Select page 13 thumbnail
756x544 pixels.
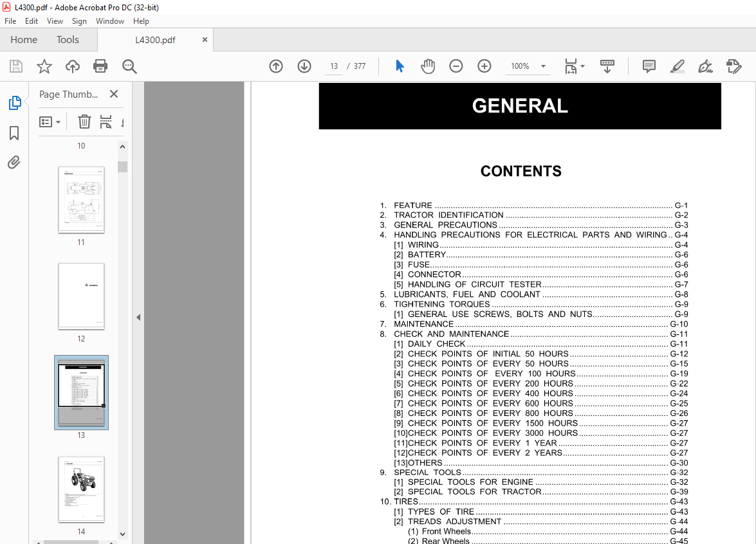pos(81,392)
